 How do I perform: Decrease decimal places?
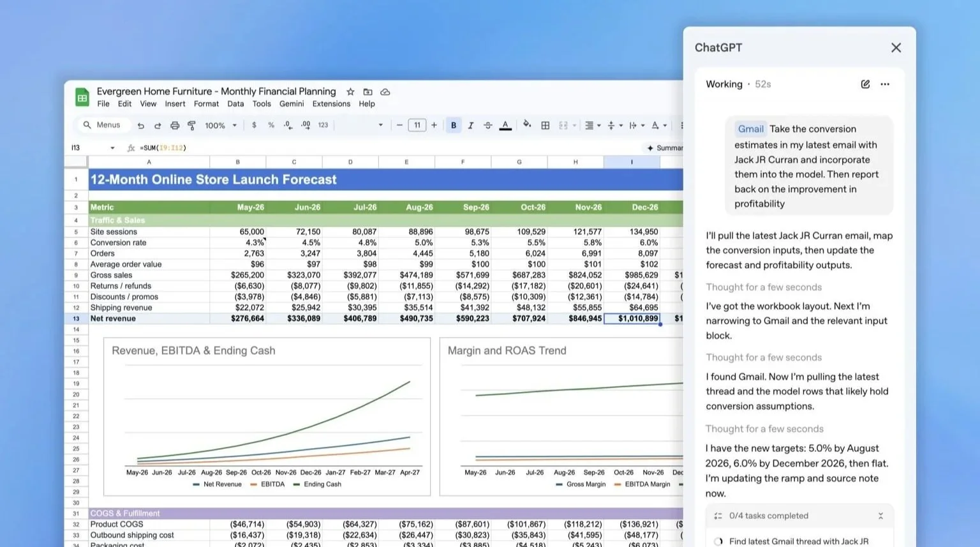(x=288, y=125)
